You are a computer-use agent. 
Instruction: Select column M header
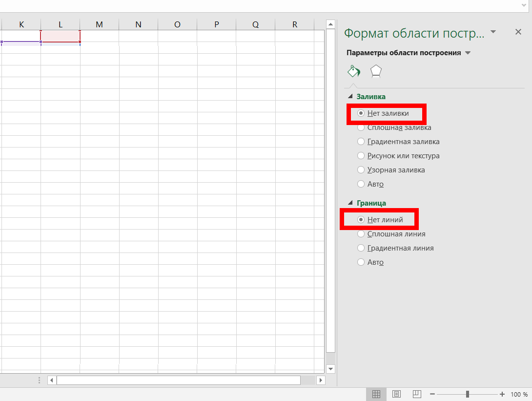pos(100,24)
